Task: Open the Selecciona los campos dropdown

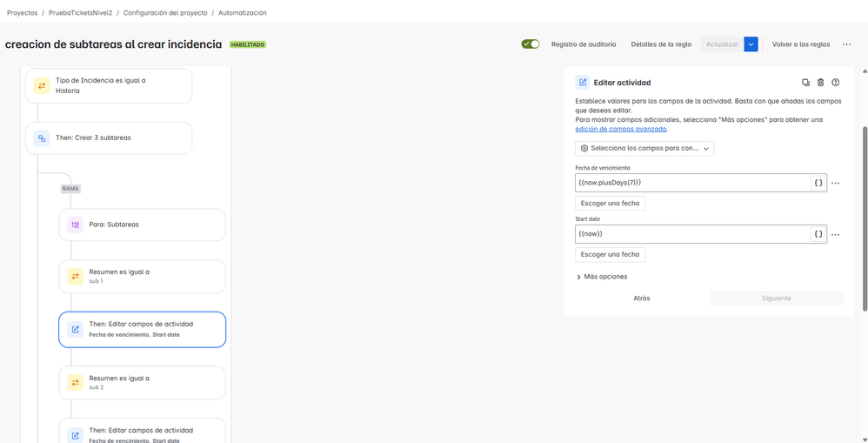Action: pos(644,149)
